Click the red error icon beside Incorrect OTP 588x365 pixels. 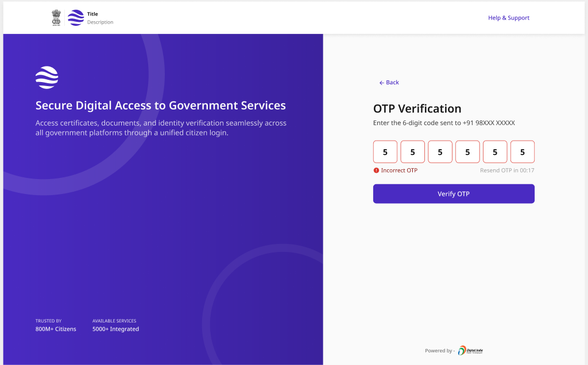click(x=376, y=170)
